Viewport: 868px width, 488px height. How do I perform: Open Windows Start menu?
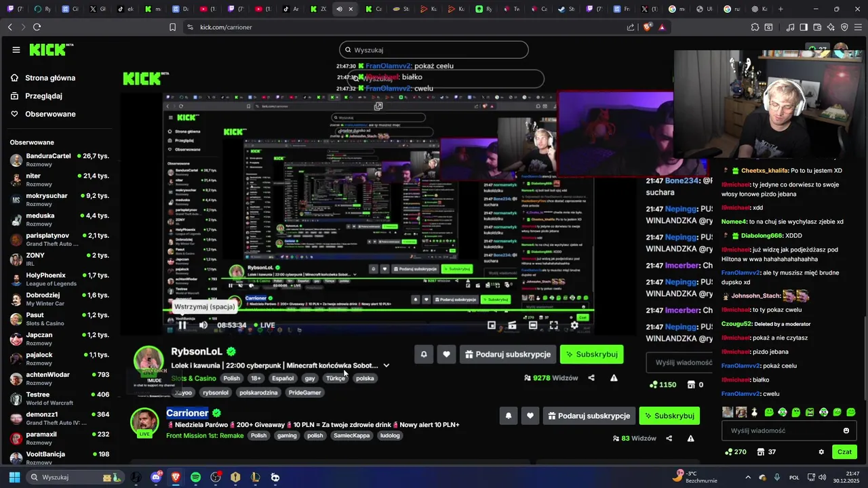[14, 477]
